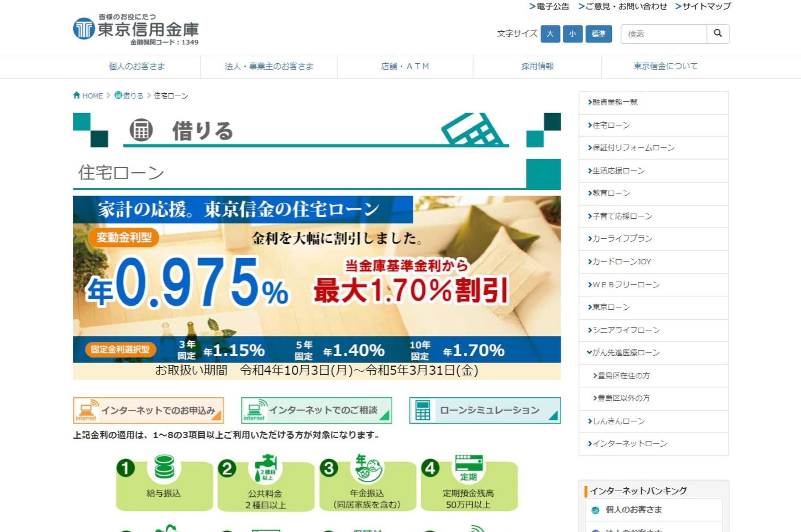
Task: Collapse がん先進医療ローン sidebar section
Action: tap(654, 353)
